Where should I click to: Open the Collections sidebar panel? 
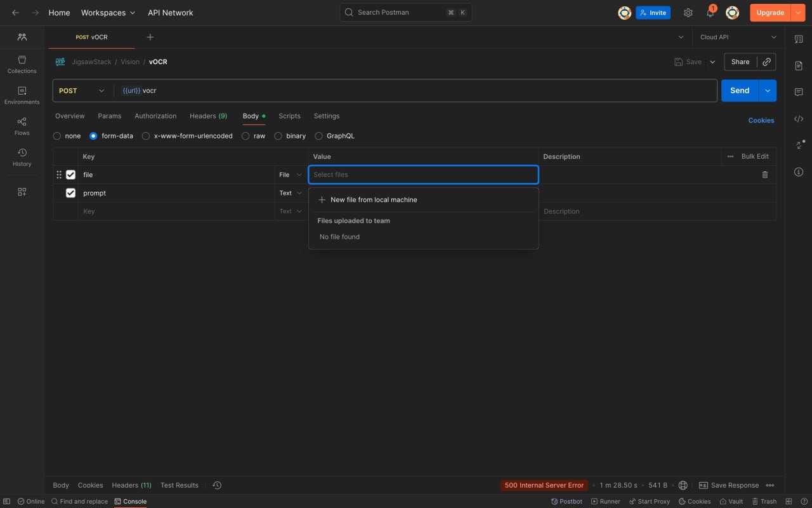[22, 64]
